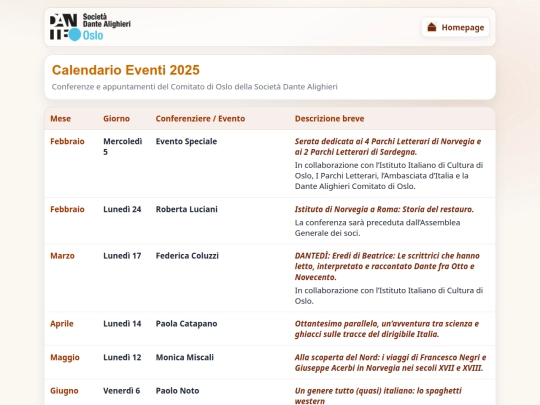This screenshot has width=540, height=405.
Task: Select the 'Calendario Eventi 2025' heading
Action: point(126,70)
